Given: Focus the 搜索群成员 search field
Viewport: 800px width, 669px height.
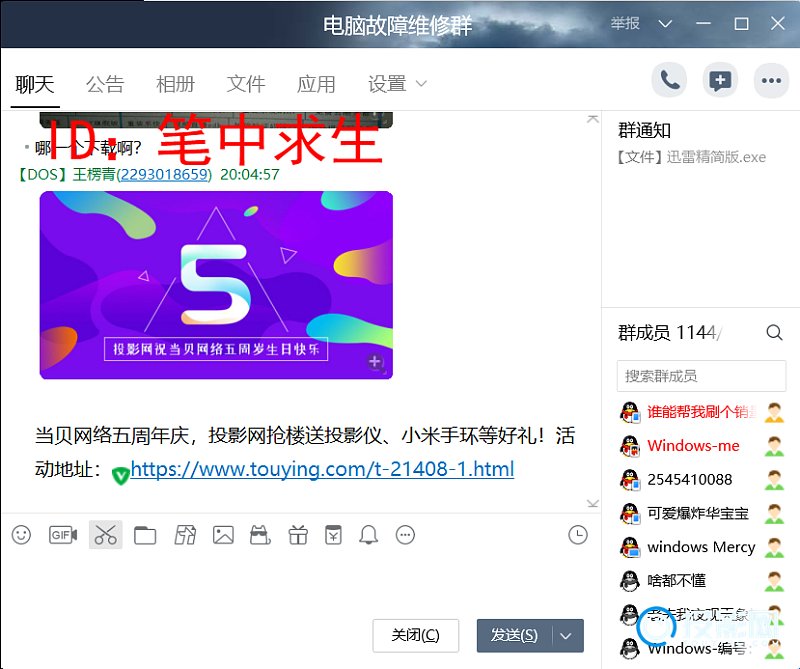Looking at the screenshot, I should click(x=702, y=376).
